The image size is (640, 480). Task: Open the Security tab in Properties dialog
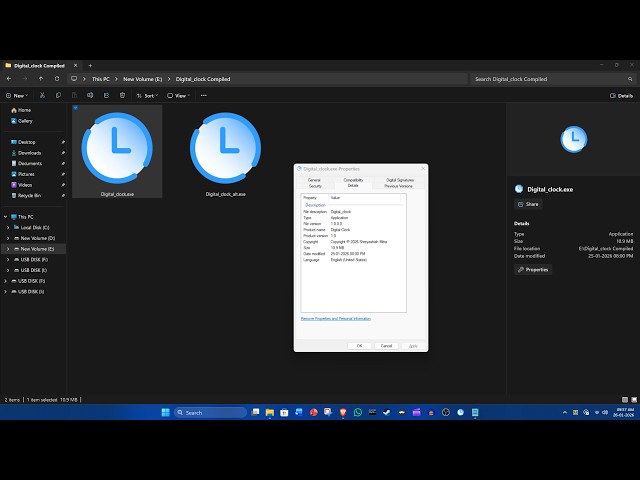coord(315,186)
